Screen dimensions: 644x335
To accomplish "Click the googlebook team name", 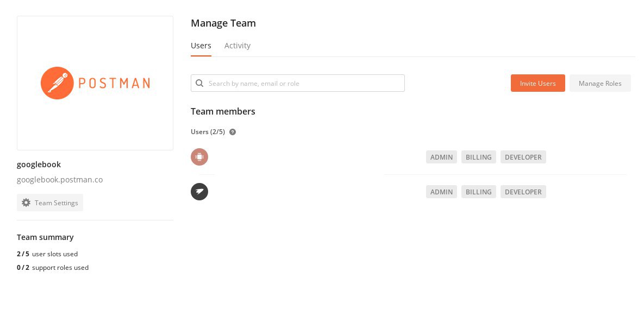I will [39, 164].
